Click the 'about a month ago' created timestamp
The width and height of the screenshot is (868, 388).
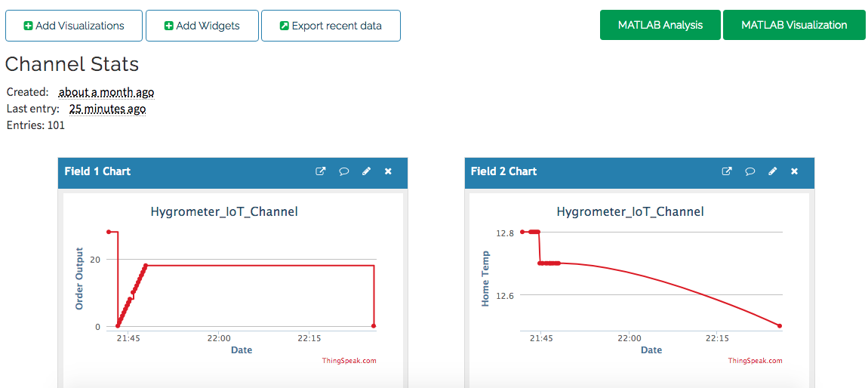[106, 92]
